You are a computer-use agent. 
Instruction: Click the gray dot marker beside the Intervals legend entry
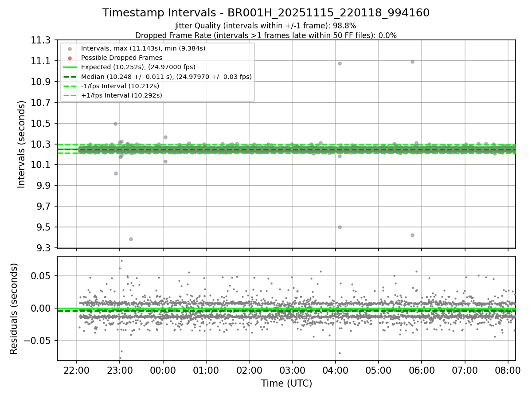70,49
